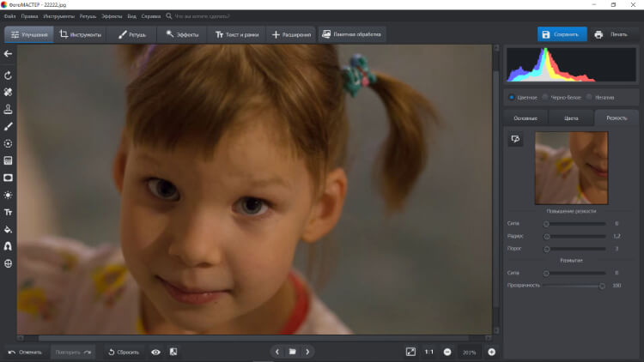Open the Ретушь section in the toolbar
644x362 pixels.
pos(132,34)
